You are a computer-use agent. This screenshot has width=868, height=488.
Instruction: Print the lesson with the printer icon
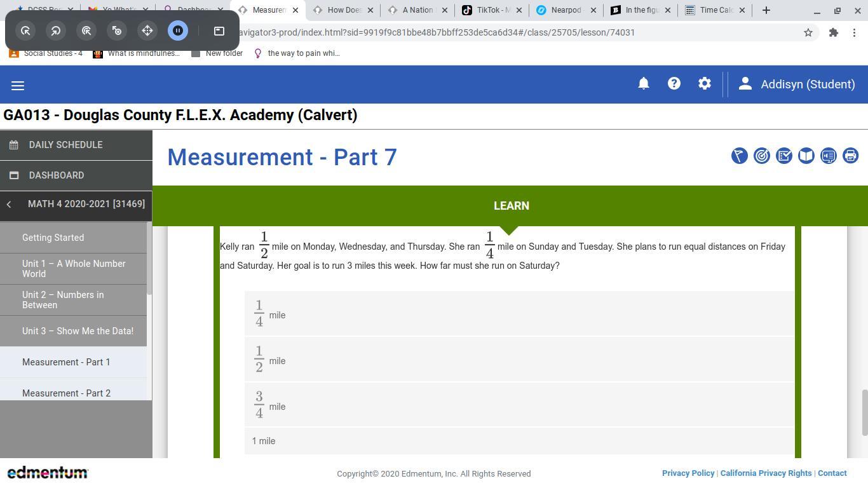click(x=850, y=156)
